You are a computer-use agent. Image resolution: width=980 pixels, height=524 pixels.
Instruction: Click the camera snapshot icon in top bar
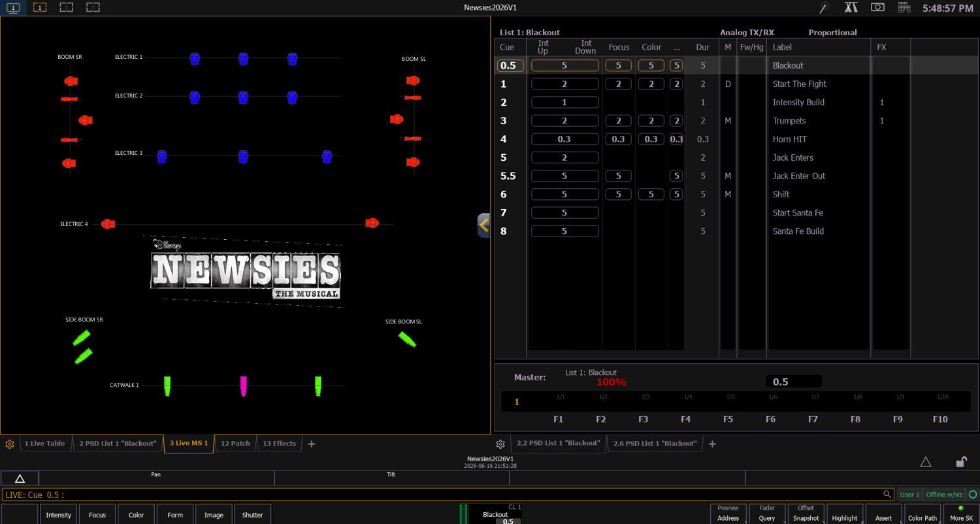pos(877,7)
